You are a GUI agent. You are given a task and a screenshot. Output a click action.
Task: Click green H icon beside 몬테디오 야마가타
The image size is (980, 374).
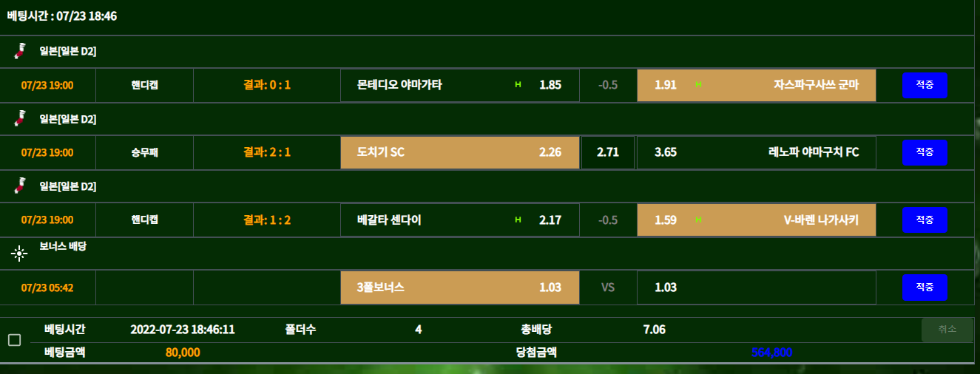pyautogui.click(x=518, y=85)
